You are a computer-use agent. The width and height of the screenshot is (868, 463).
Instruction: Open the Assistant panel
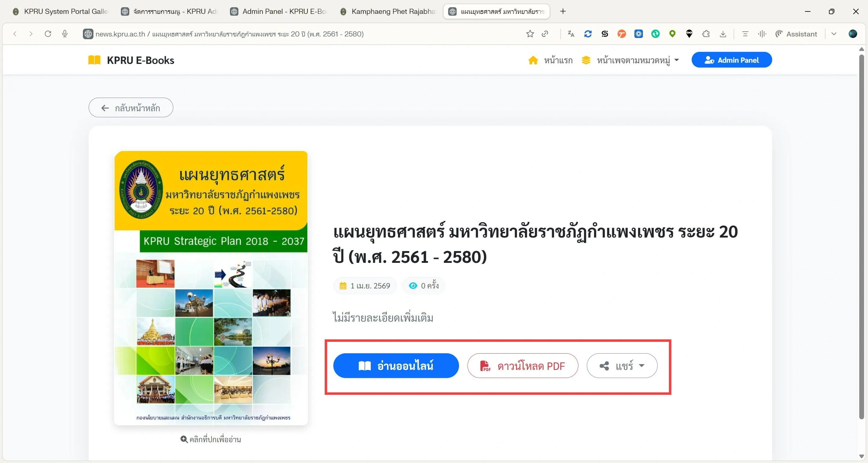pyautogui.click(x=796, y=34)
